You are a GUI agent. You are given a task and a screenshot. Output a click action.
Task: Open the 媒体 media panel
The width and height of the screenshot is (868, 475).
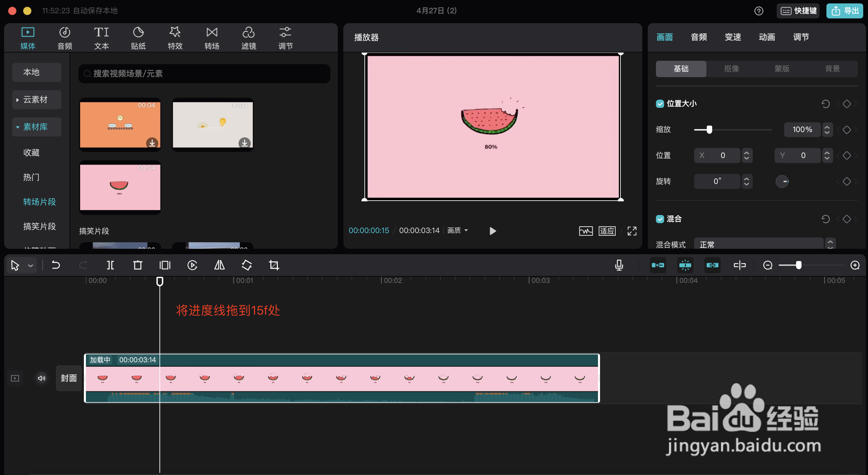coord(28,38)
